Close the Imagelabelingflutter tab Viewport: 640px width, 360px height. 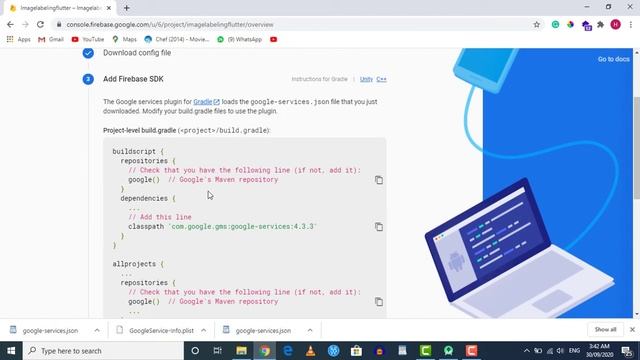pyautogui.click(x=109, y=8)
